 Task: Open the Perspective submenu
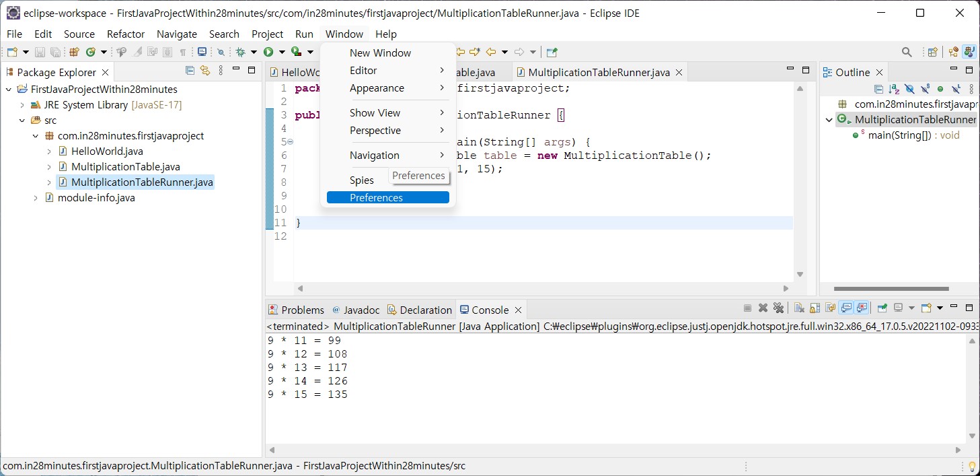click(388, 130)
